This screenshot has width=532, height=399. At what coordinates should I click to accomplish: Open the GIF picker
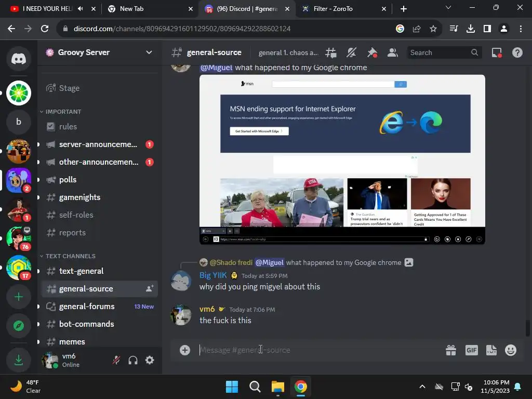click(471, 350)
